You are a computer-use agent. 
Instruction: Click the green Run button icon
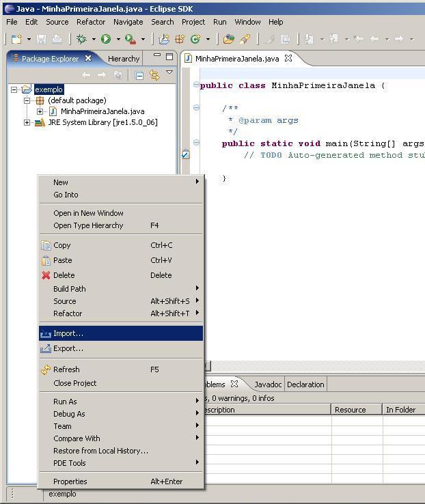click(x=106, y=39)
